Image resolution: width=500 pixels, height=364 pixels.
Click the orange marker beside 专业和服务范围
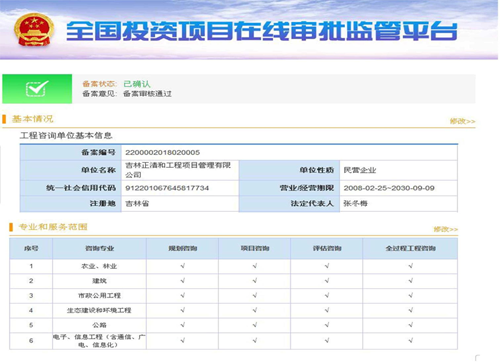[x=11, y=227]
